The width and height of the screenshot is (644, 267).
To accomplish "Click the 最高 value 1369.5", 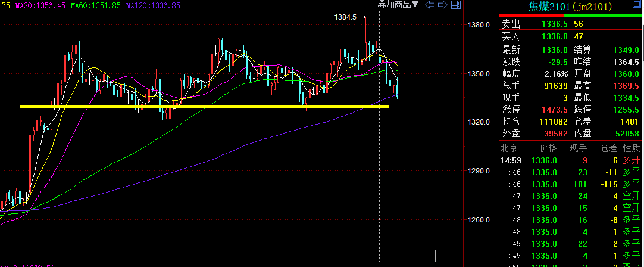I will (x=626, y=86).
